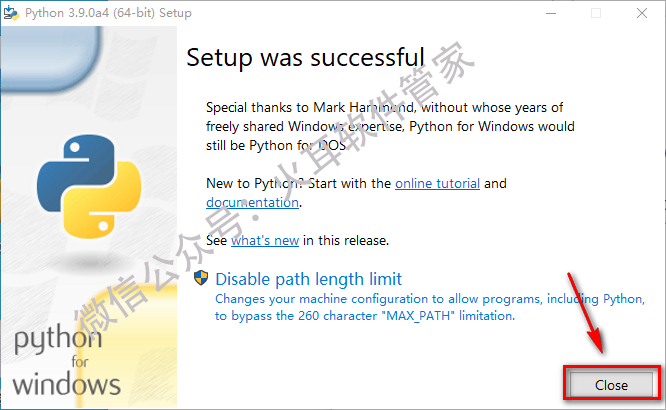Open the documentation link
The image size is (666, 410).
pyautogui.click(x=252, y=202)
